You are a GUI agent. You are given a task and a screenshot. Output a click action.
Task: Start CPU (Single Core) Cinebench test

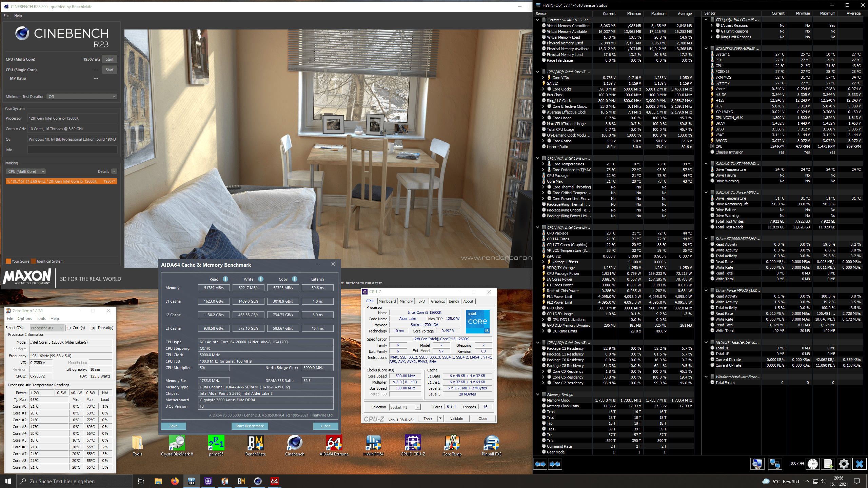pyautogui.click(x=110, y=70)
